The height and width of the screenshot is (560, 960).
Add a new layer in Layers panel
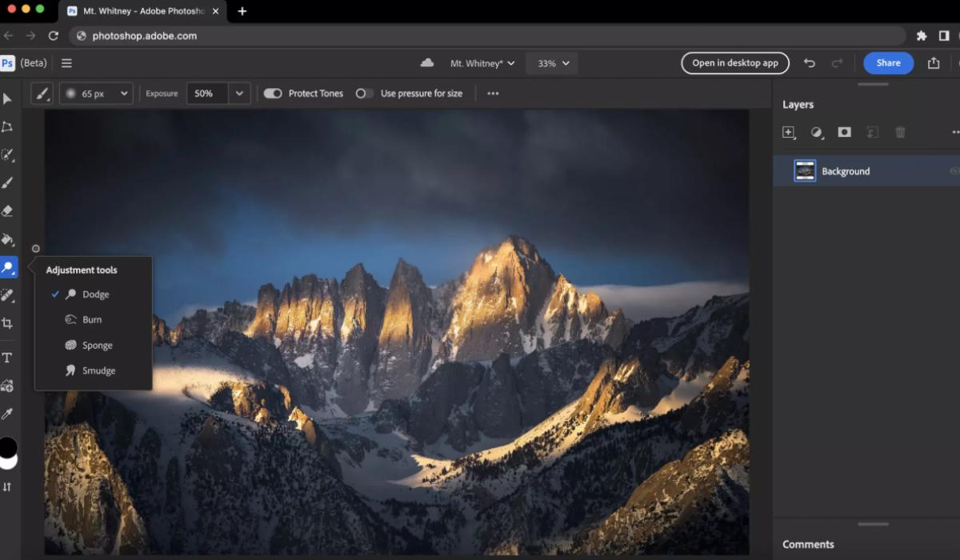tap(789, 133)
